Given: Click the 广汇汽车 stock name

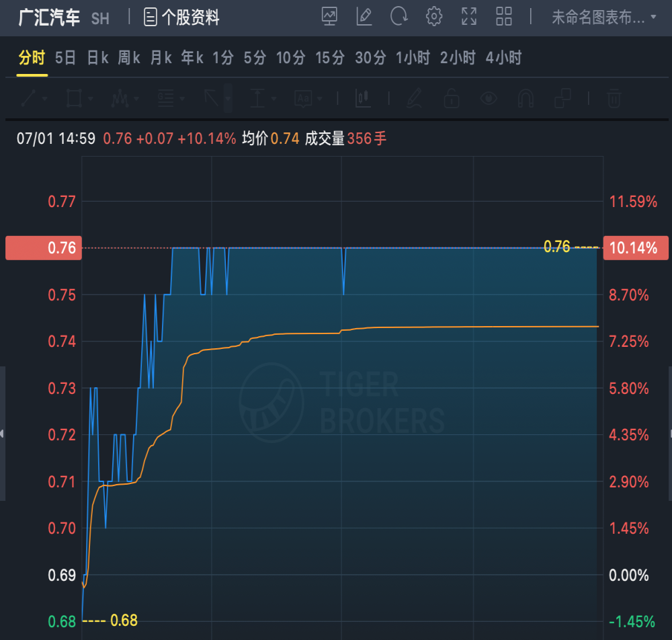Looking at the screenshot, I should [x=49, y=17].
